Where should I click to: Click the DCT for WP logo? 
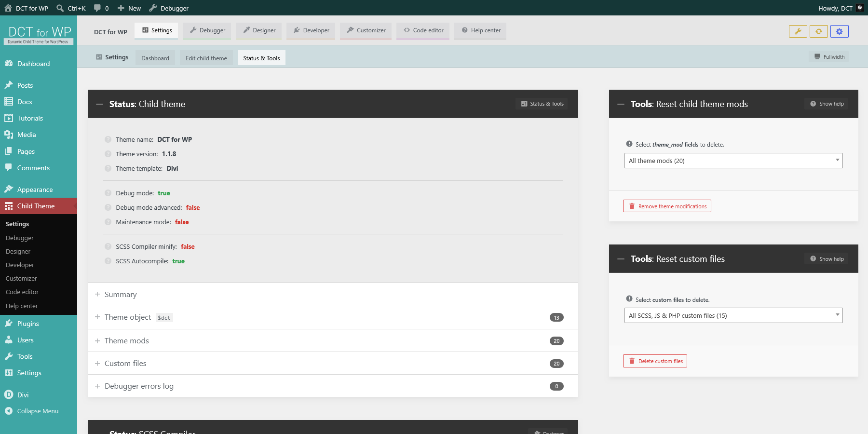tap(39, 35)
